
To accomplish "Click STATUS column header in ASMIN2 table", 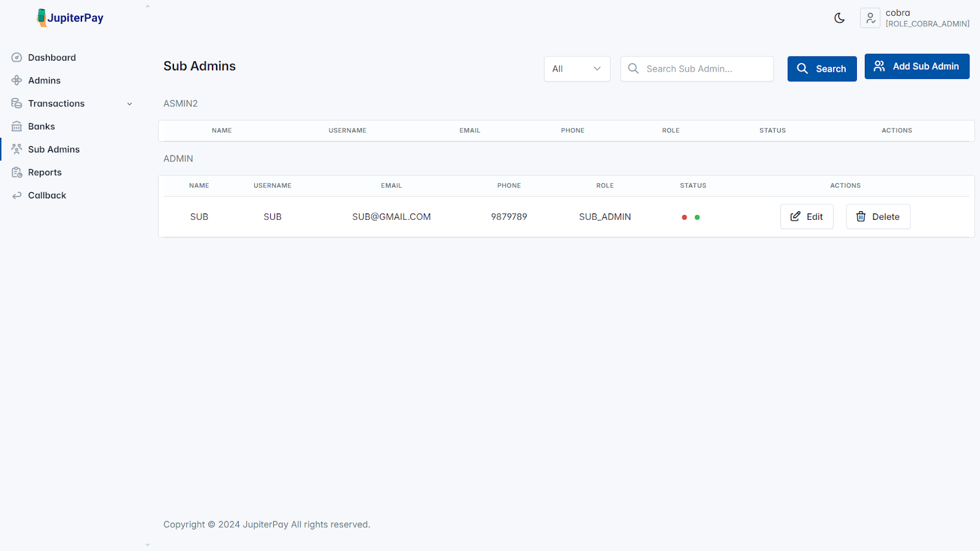I will click(772, 130).
